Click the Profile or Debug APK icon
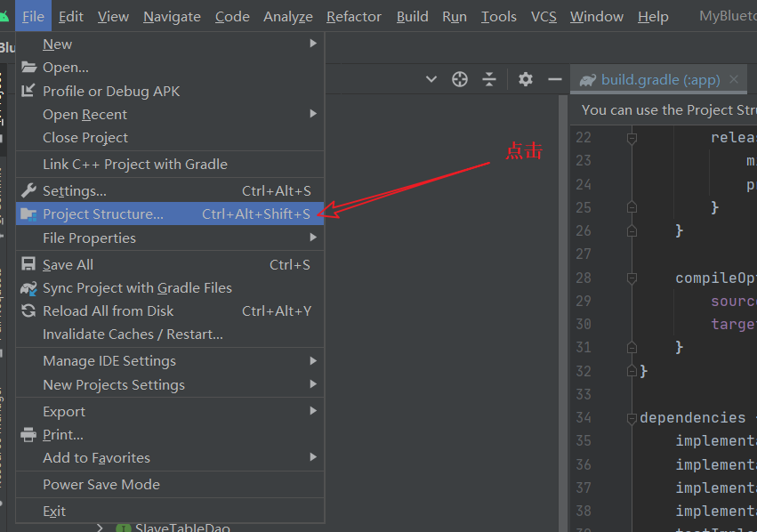This screenshot has height=532, width=757. click(28, 90)
